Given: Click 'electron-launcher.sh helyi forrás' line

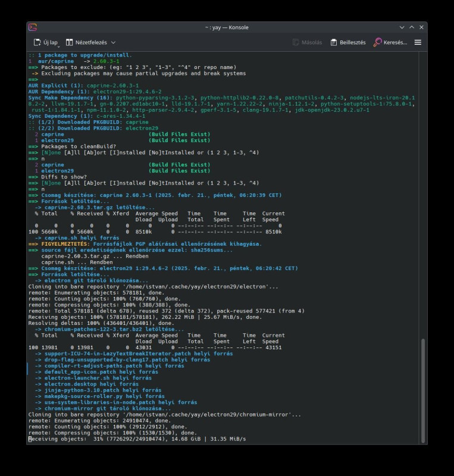Looking at the screenshot, I should 93,378.
